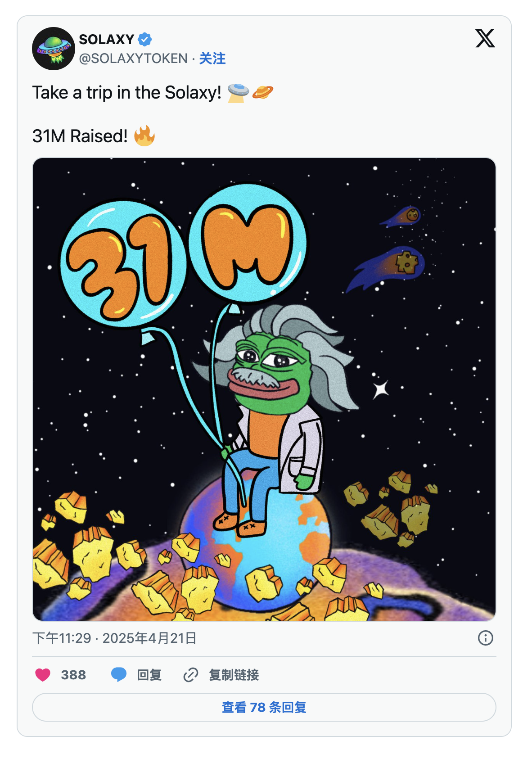Like the tweet with the heart icon
Screen dimensions: 532x759
[43, 675]
